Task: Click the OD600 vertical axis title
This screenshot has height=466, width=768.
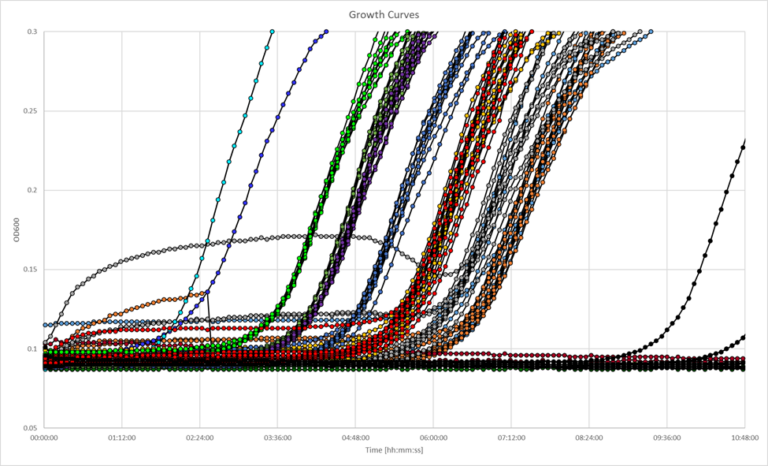Action: tap(18, 230)
